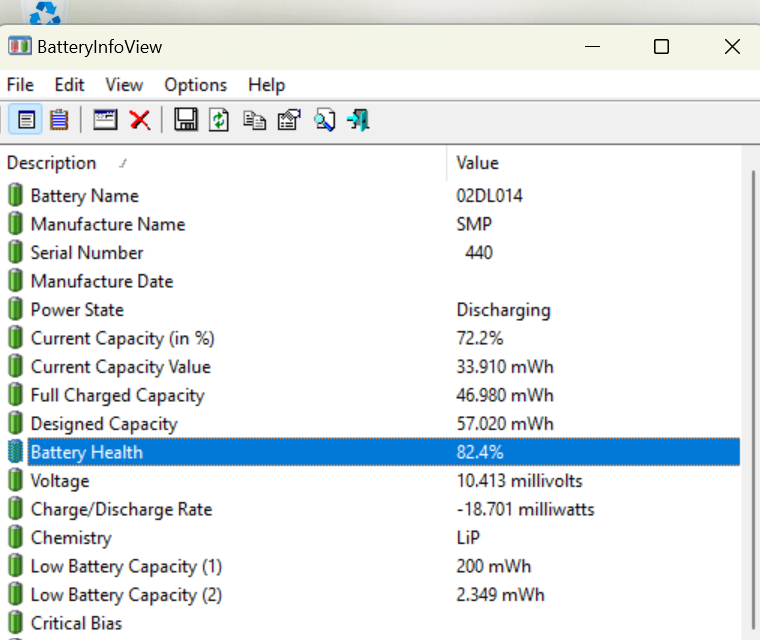Sort by the Value column header
This screenshot has width=760, height=640.
(594, 163)
